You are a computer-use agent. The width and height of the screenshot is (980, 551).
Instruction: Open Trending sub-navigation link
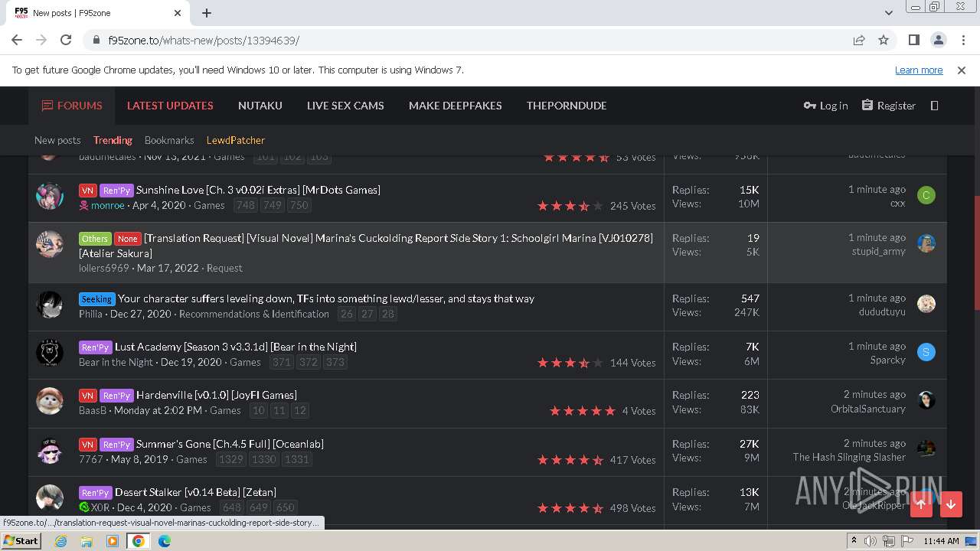click(113, 140)
